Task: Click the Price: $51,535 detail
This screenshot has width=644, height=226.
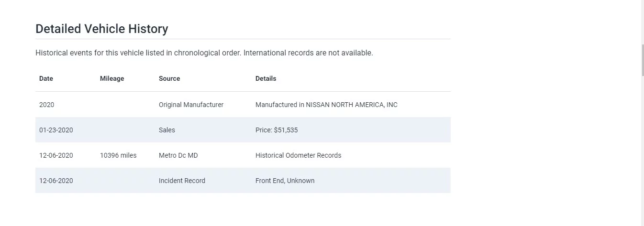Action: [277, 130]
